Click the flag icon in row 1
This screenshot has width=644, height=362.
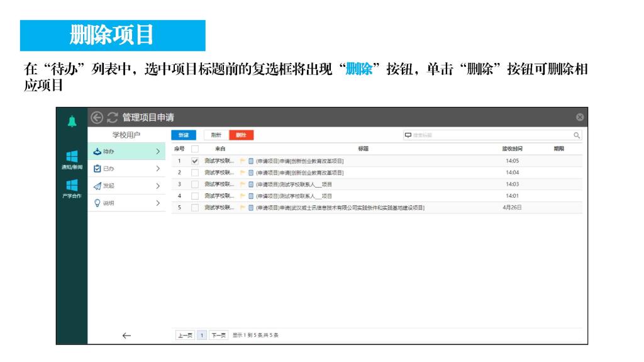coord(243,161)
